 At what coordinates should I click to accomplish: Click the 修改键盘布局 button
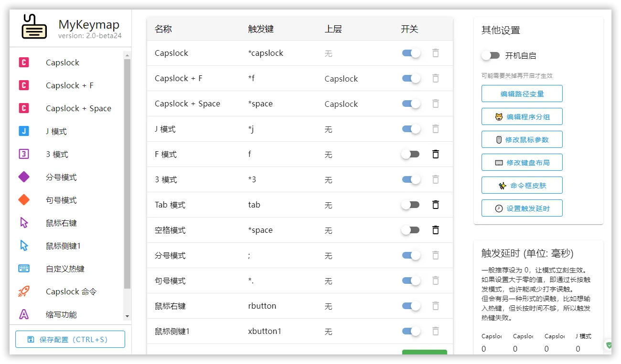(522, 162)
